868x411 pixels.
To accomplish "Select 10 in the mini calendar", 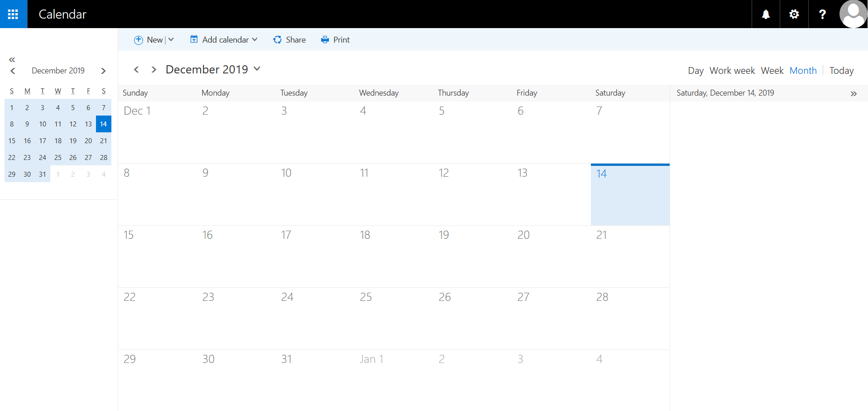I will (43, 124).
